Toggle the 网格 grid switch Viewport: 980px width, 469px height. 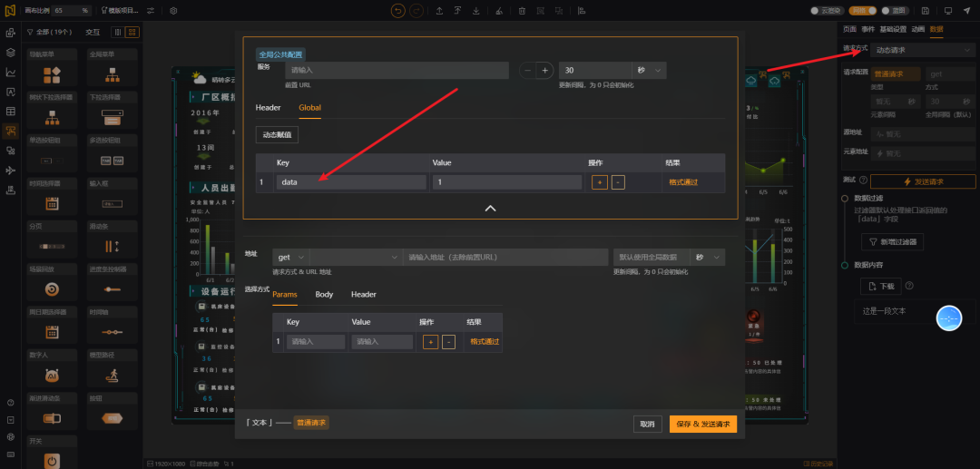click(x=863, y=11)
